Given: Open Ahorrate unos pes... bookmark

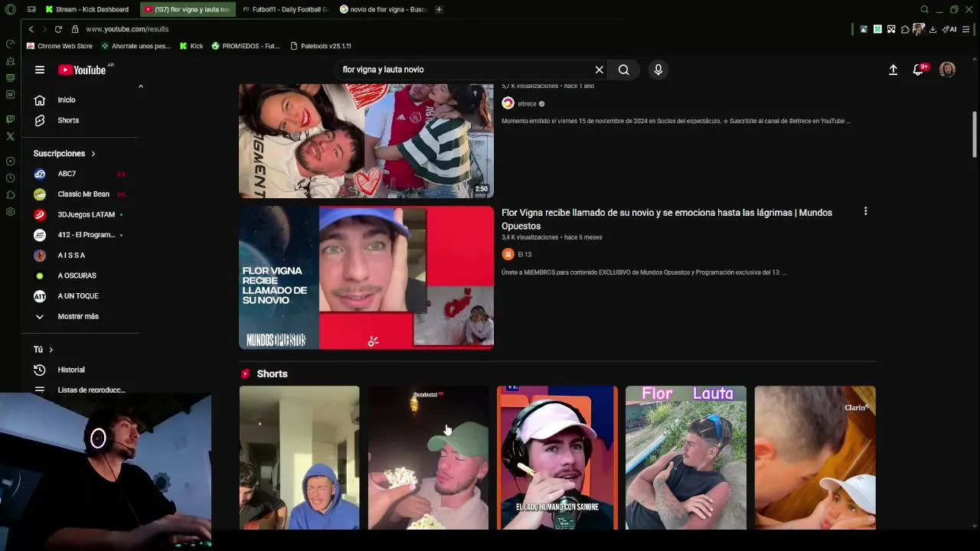Looking at the screenshot, I should pos(136,46).
